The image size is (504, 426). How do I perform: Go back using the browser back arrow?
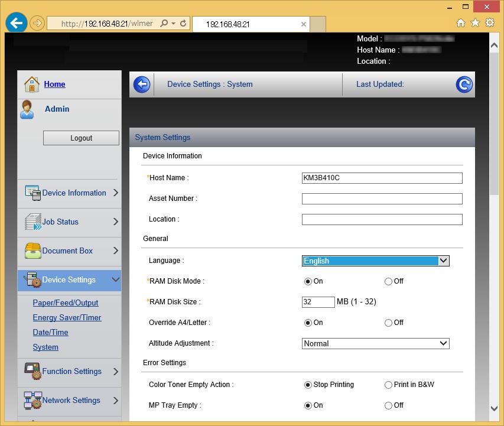[x=16, y=23]
